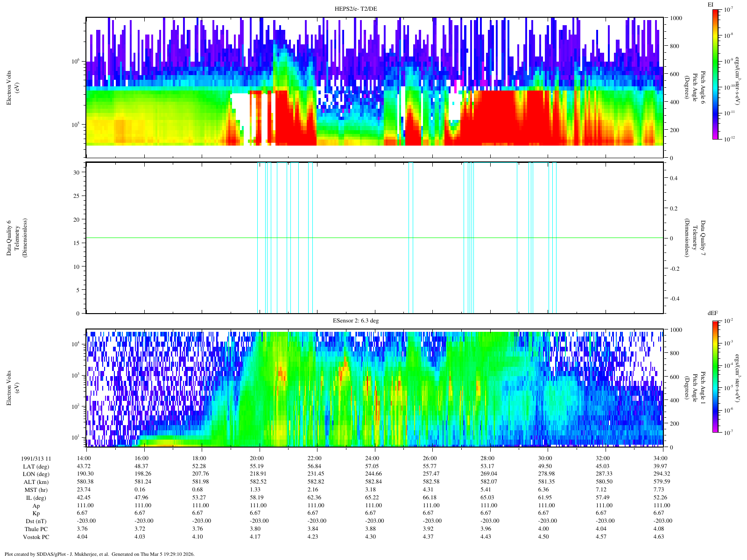747x560 pixels.
Task: Select the ESensor 2: 6.3 deg panel title
Action: (355, 321)
